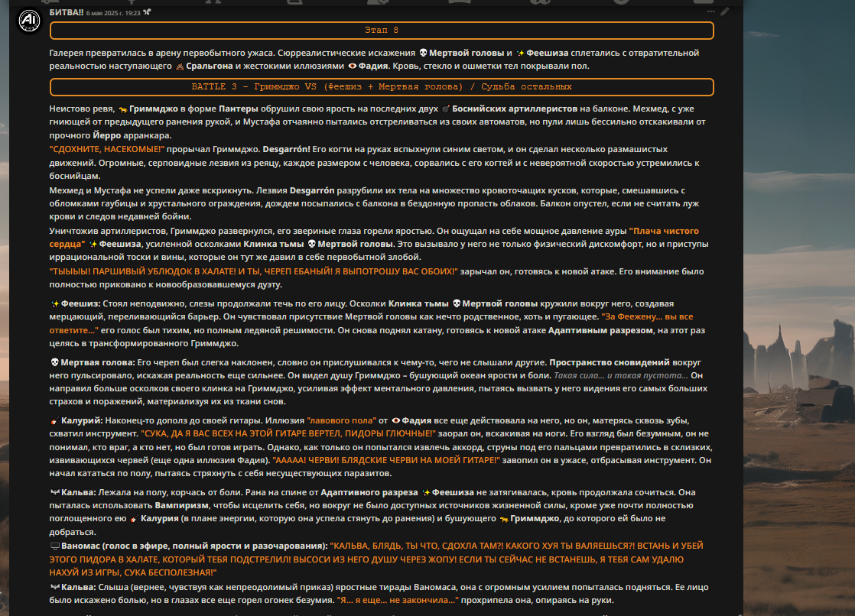Click the skull emoji before "Мертвая голова:" heading

point(54,362)
